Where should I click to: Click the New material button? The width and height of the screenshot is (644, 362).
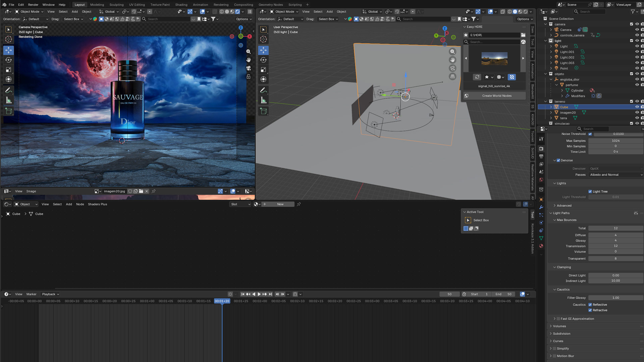tap(280, 204)
